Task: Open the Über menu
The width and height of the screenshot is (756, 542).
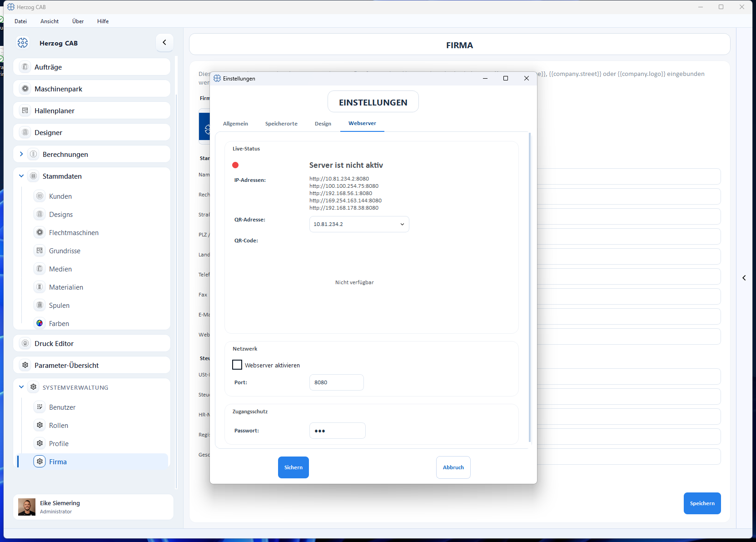Action: click(78, 21)
